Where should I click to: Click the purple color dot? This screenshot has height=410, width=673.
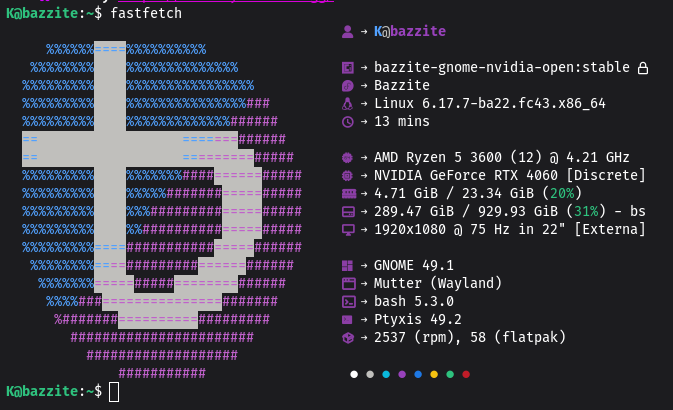[x=402, y=374]
